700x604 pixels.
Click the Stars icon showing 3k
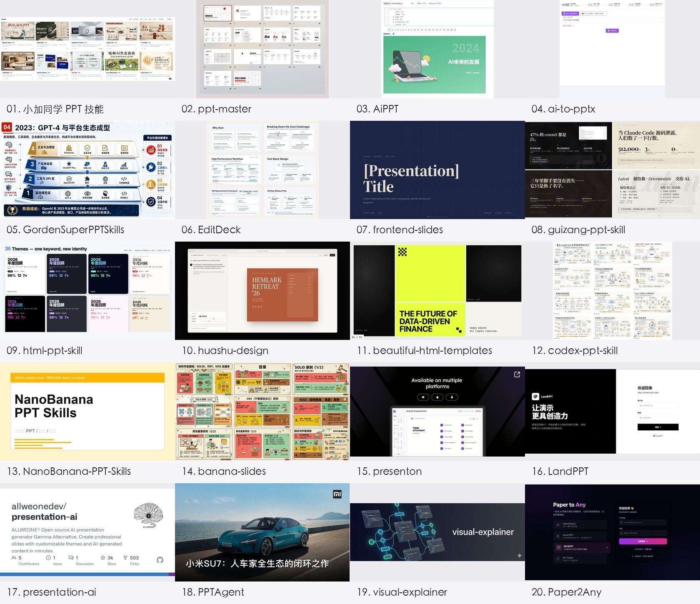click(103, 557)
